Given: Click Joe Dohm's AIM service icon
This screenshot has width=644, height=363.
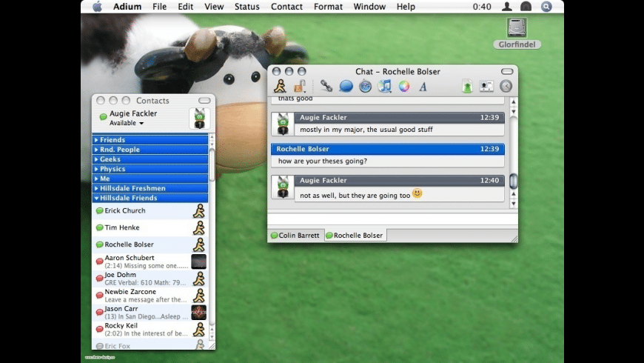Looking at the screenshot, I should [199, 279].
